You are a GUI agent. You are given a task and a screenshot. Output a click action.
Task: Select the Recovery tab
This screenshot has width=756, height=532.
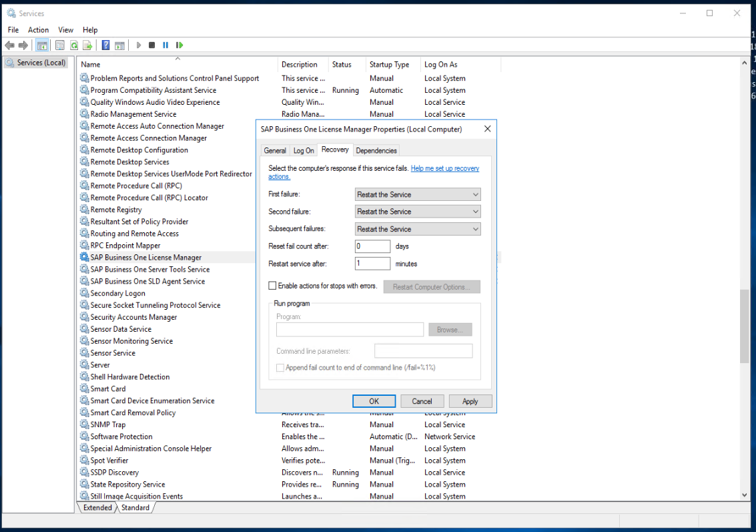(335, 150)
